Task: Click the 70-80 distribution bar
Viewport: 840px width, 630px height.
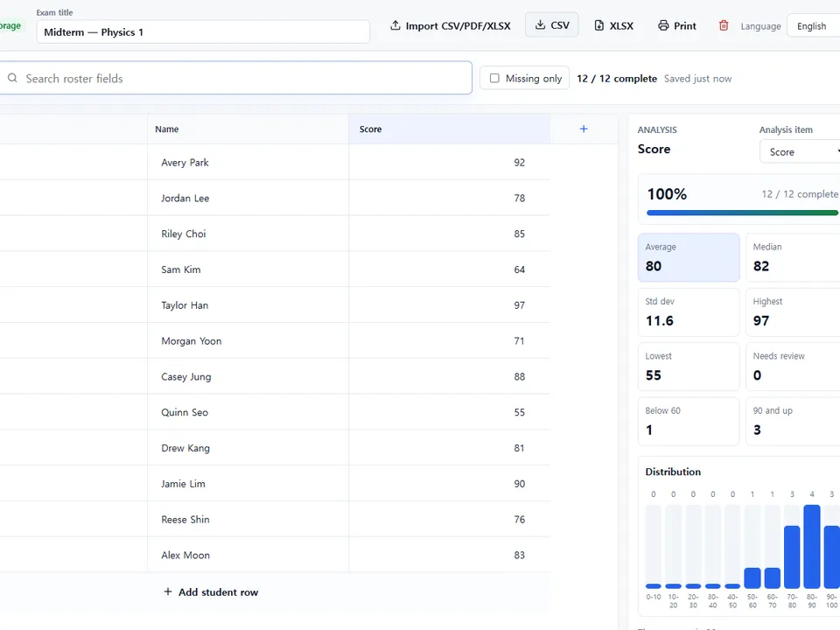Action: click(x=792, y=557)
